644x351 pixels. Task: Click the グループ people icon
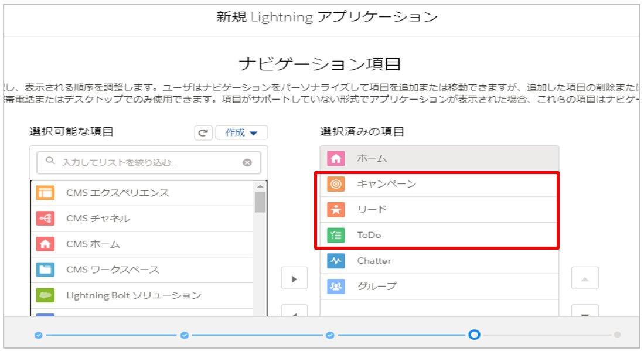tap(336, 286)
